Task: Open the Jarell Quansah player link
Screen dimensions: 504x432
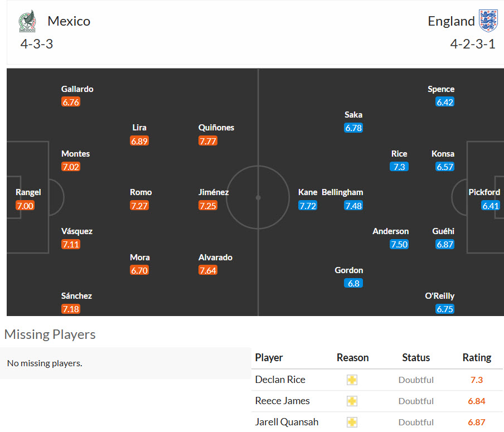Action: [x=287, y=422]
